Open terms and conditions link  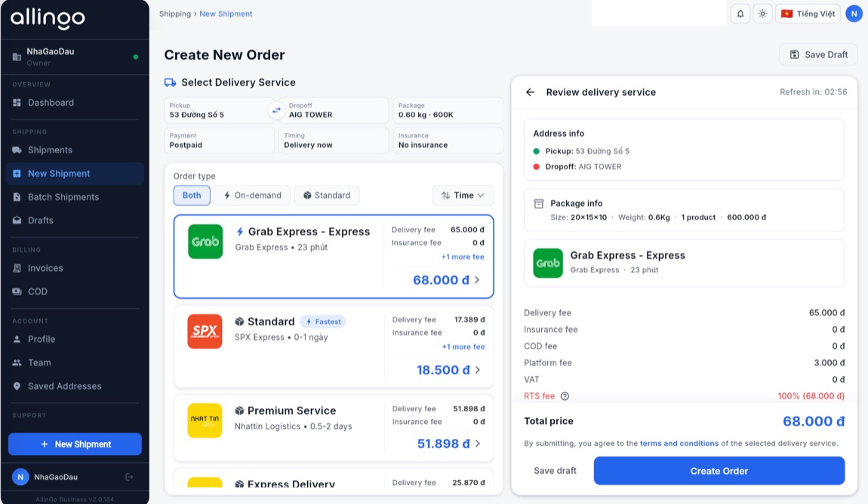(x=679, y=444)
